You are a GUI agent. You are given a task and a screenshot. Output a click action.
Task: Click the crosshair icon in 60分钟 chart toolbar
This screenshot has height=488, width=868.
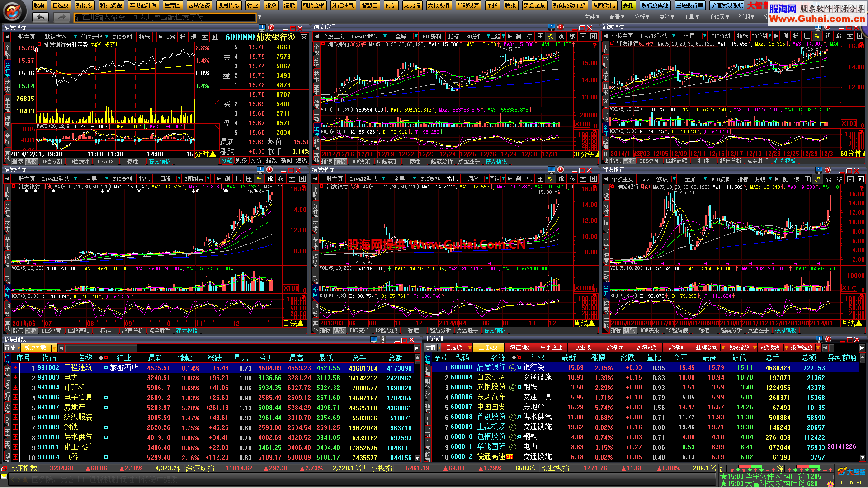point(807,36)
